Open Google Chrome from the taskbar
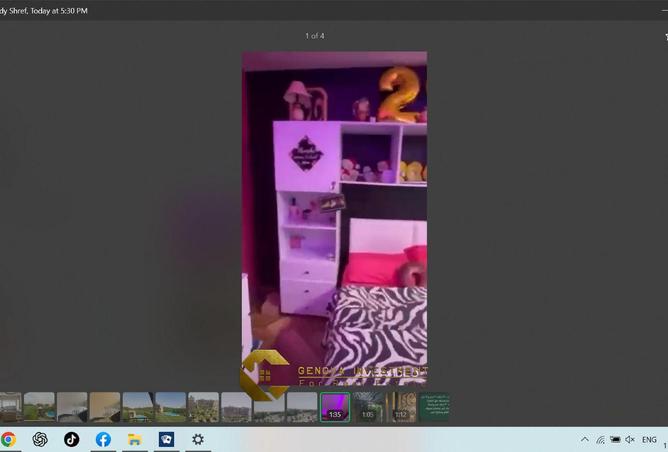The height and width of the screenshot is (452, 668). pyautogui.click(x=8, y=439)
